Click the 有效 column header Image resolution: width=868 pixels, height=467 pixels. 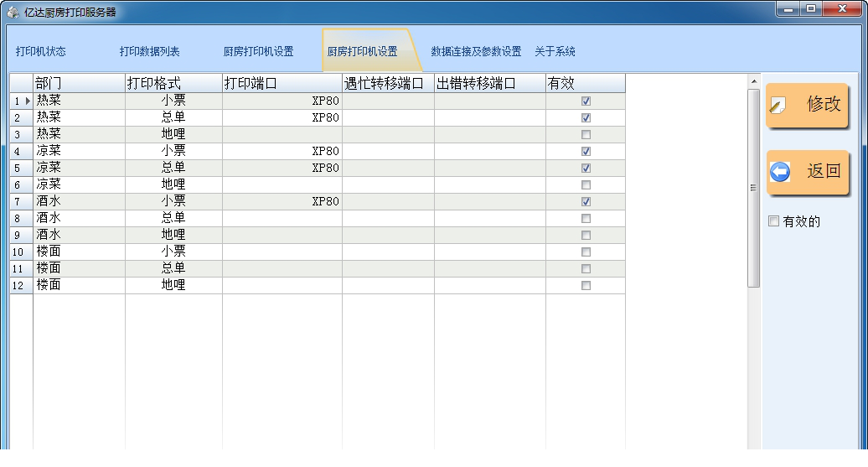point(586,83)
